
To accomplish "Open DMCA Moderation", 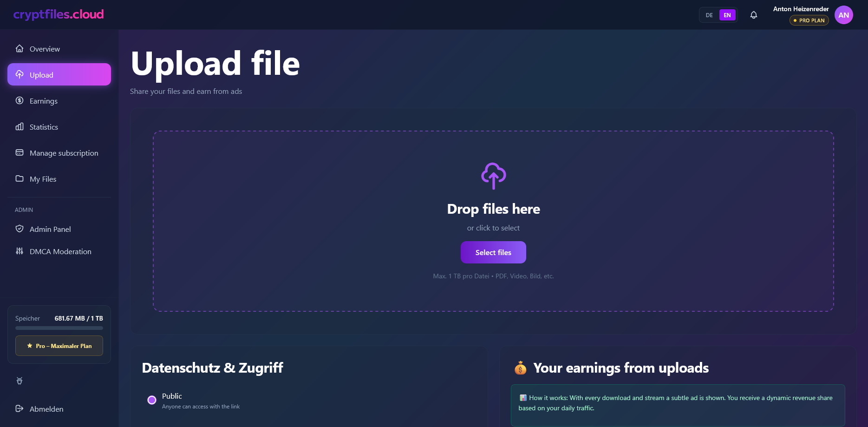I will (x=60, y=251).
